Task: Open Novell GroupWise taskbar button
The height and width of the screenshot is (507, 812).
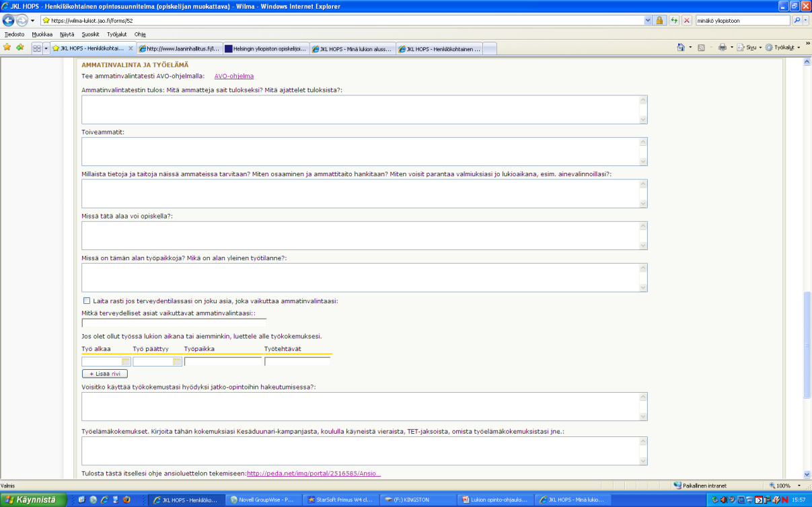Action: click(x=262, y=500)
